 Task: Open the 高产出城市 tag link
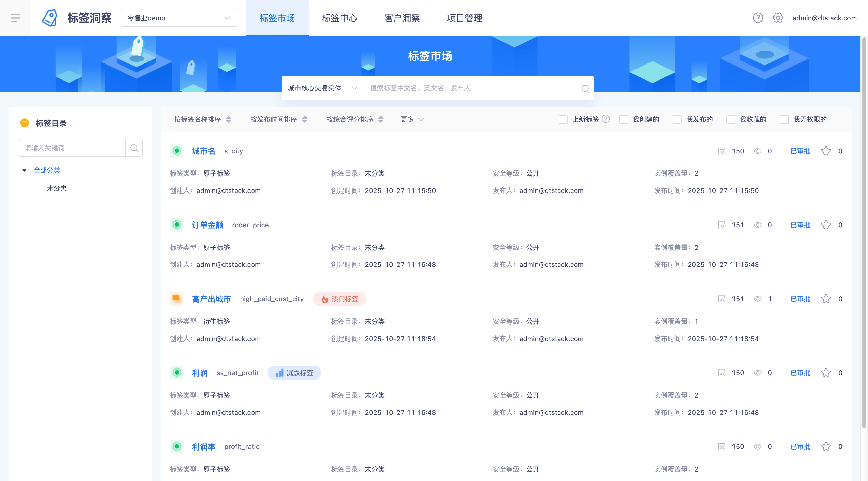(211, 299)
